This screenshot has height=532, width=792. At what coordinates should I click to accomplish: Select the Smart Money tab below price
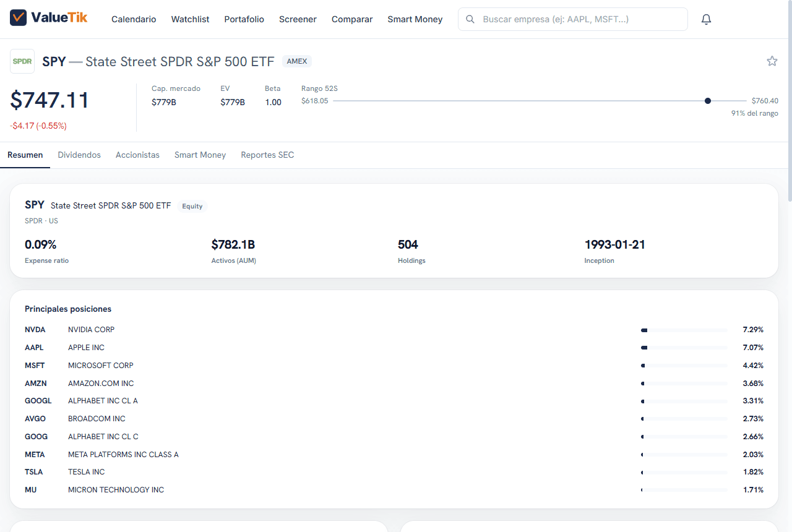point(200,155)
